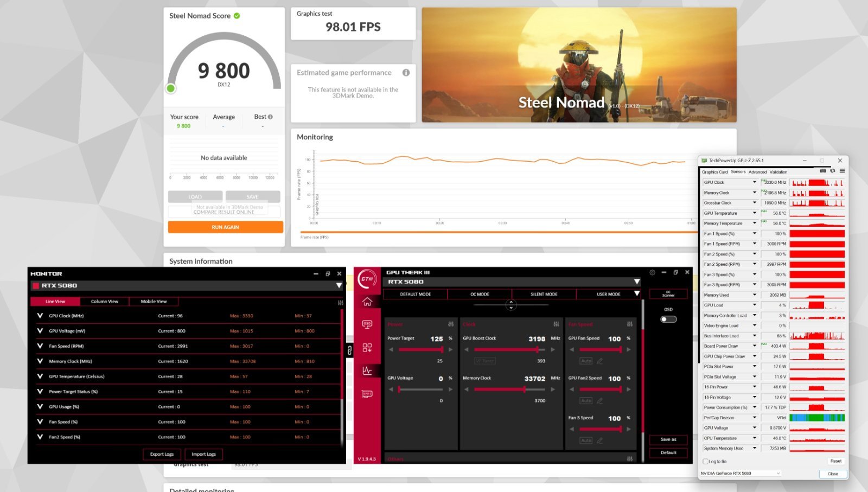Image resolution: width=868 pixels, height=492 pixels.
Task: Open the Fan Speed panel slider settings icon
Action: pyautogui.click(x=630, y=324)
